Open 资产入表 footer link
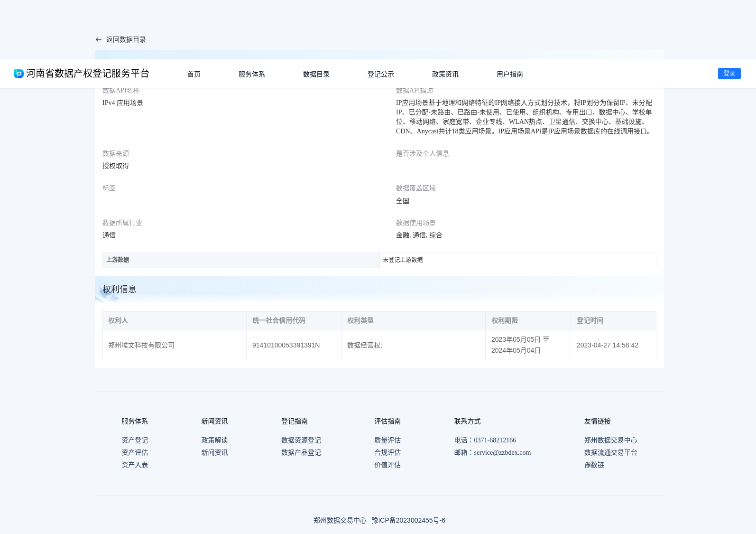This screenshot has width=756, height=534. (x=135, y=465)
